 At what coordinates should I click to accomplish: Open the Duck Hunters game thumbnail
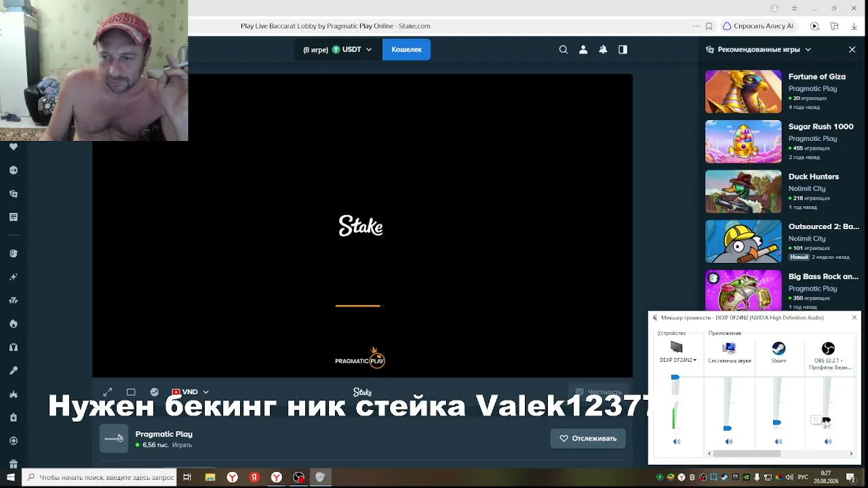click(743, 192)
